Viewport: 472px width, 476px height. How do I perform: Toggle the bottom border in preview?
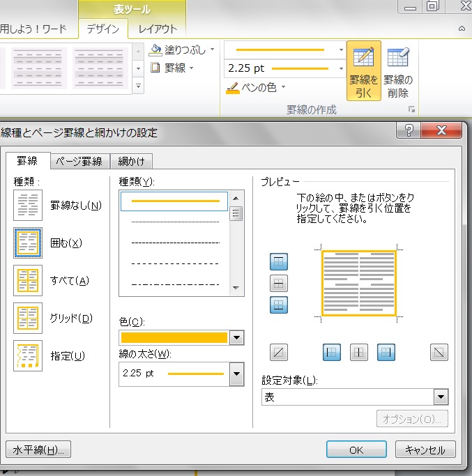pyautogui.click(x=278, y=305)
